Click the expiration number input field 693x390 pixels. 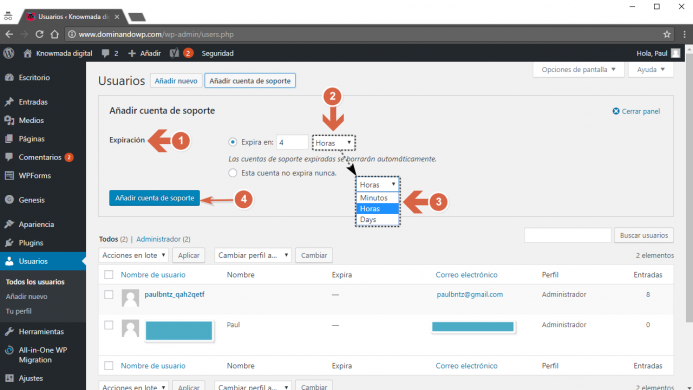tap(292, 142)
